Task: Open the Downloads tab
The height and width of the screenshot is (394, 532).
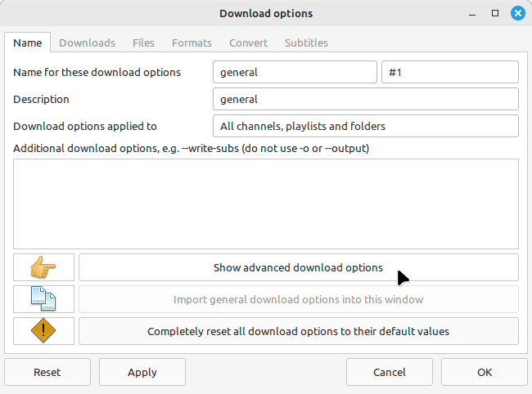Action: click(x=87, y=43)
